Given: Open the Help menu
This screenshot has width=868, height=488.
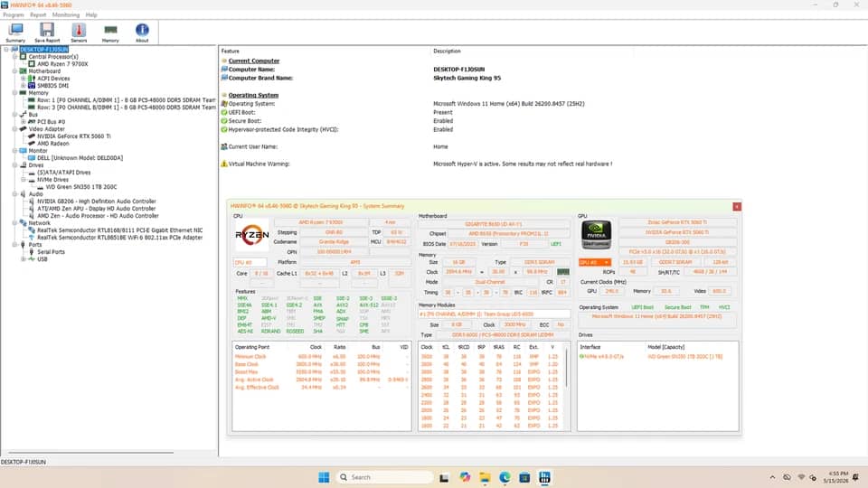Looking at the screenshot, I should 91,15.
